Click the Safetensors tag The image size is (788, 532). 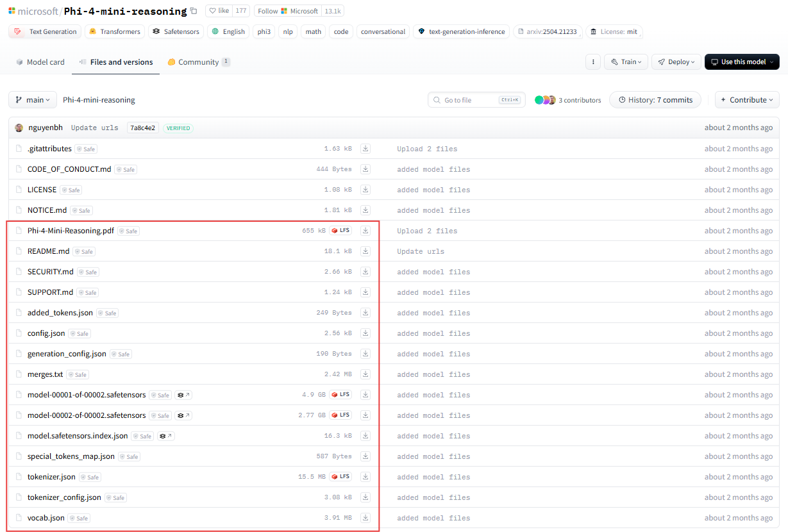coord(176,31)
